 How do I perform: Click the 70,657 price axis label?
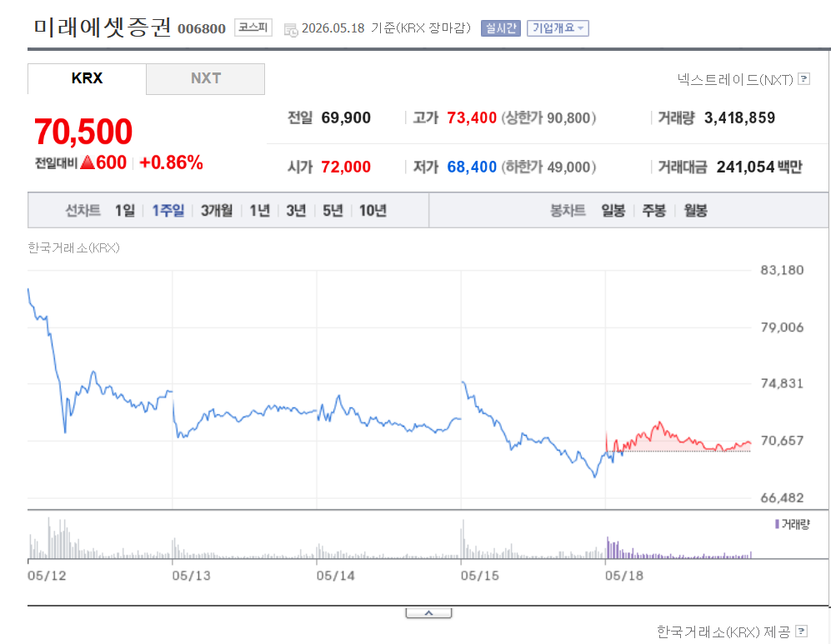coord(783,441)
